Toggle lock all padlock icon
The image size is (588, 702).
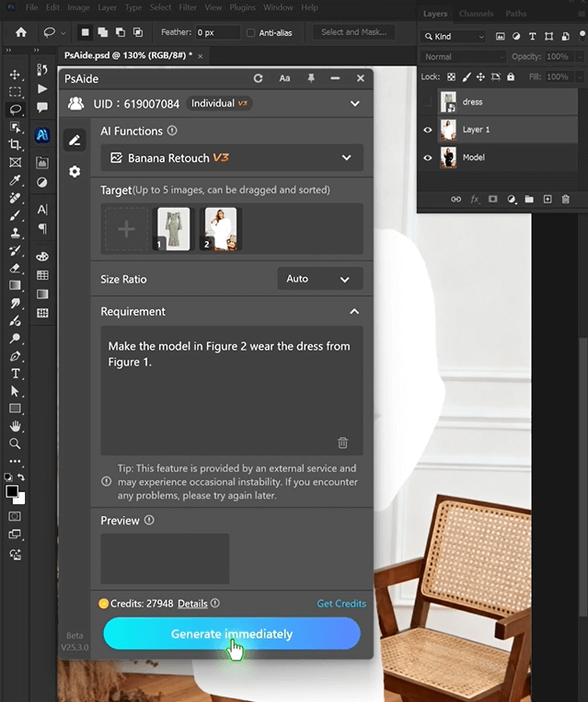(x=511, y=77)
